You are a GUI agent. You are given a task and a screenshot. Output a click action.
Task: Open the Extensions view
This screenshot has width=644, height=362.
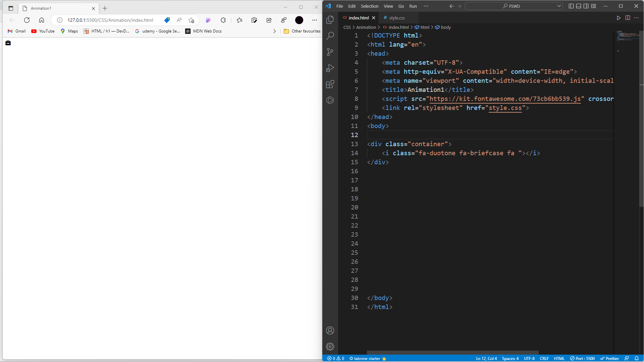330,84
